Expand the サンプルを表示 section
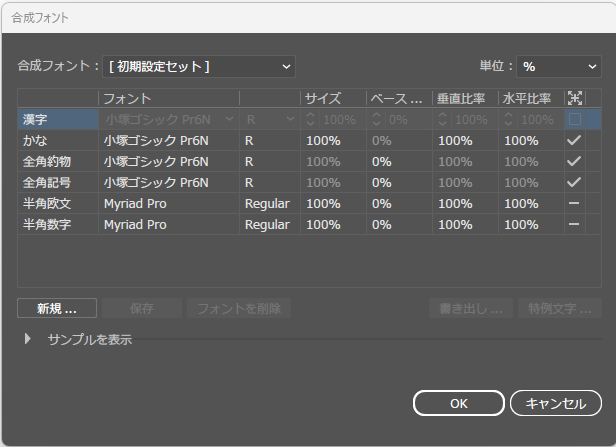 28,340
